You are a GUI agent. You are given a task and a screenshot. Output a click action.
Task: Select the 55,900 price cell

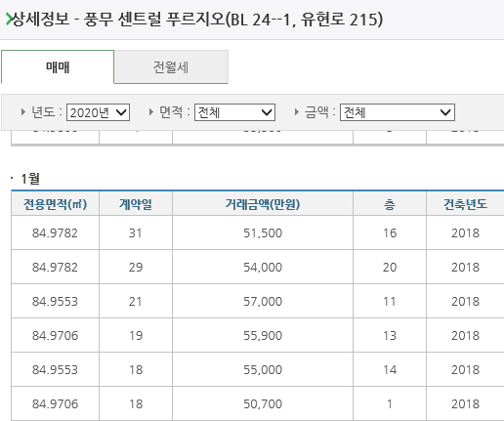(x=263, y=336)
